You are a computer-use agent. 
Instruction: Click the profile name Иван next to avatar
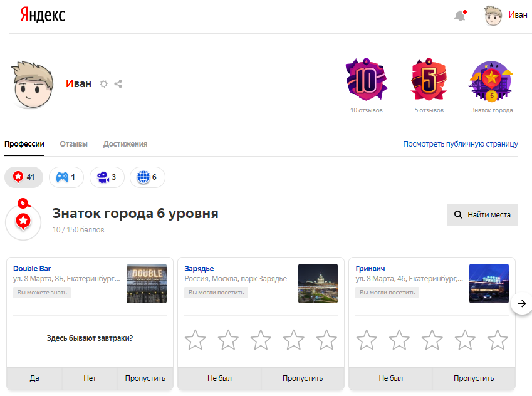coord(78,83)
